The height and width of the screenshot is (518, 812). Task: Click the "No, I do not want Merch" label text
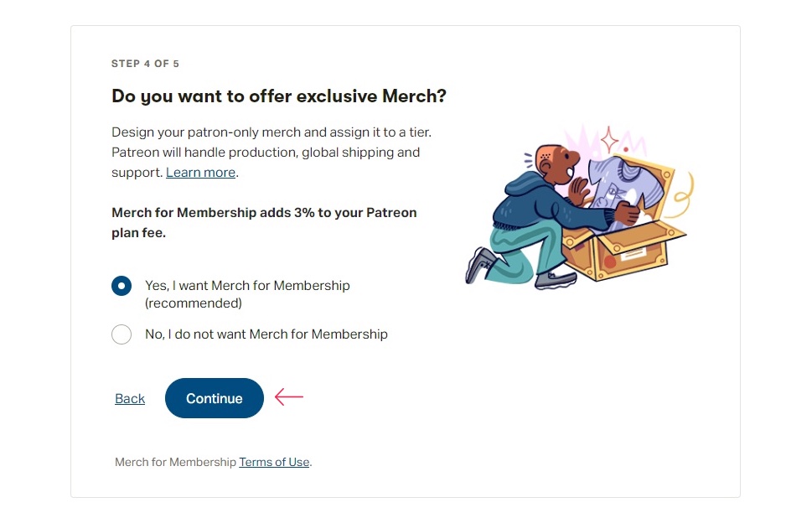coord(266,334)
